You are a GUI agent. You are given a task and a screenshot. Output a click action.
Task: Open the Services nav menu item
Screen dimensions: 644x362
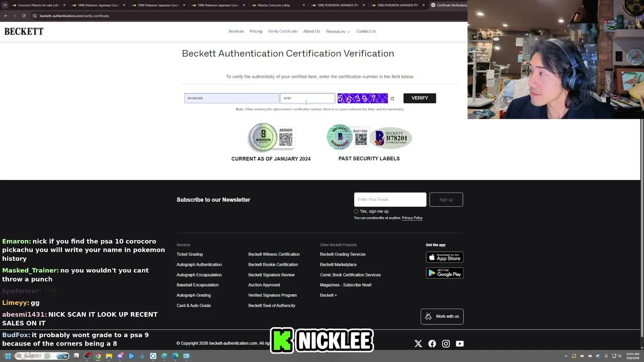click(236, 31)
